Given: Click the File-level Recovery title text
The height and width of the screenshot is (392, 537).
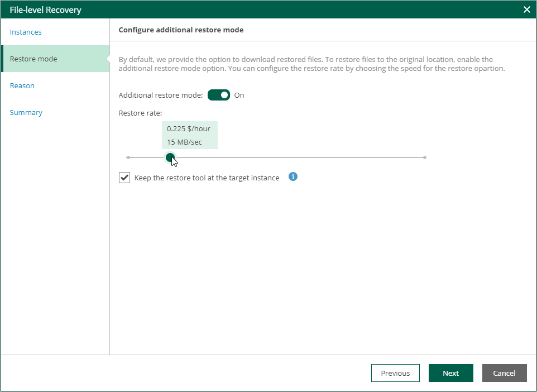Looking at the screenshot, I should [x=46, y=10].
